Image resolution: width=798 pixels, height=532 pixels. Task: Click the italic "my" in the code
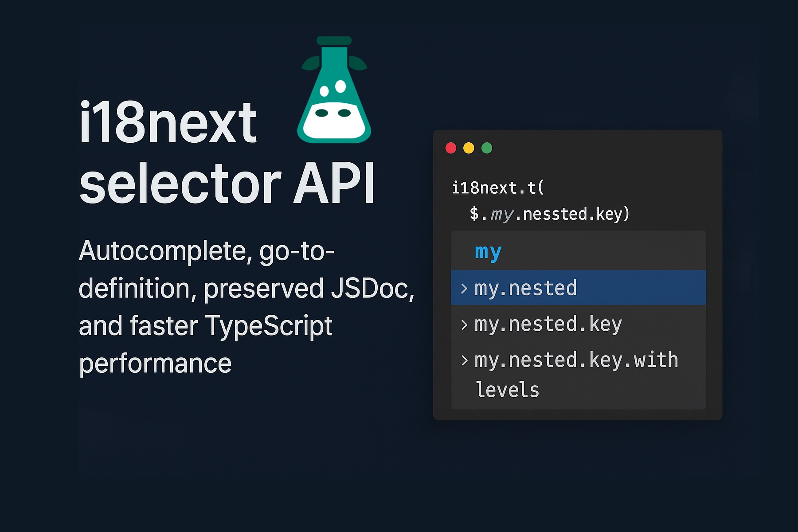click(502, 215)
